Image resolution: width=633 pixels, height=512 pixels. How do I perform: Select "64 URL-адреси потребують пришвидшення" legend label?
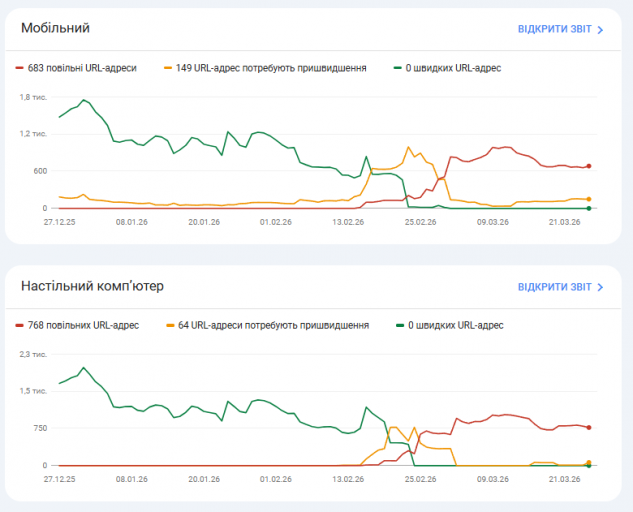tap(272, 325)
